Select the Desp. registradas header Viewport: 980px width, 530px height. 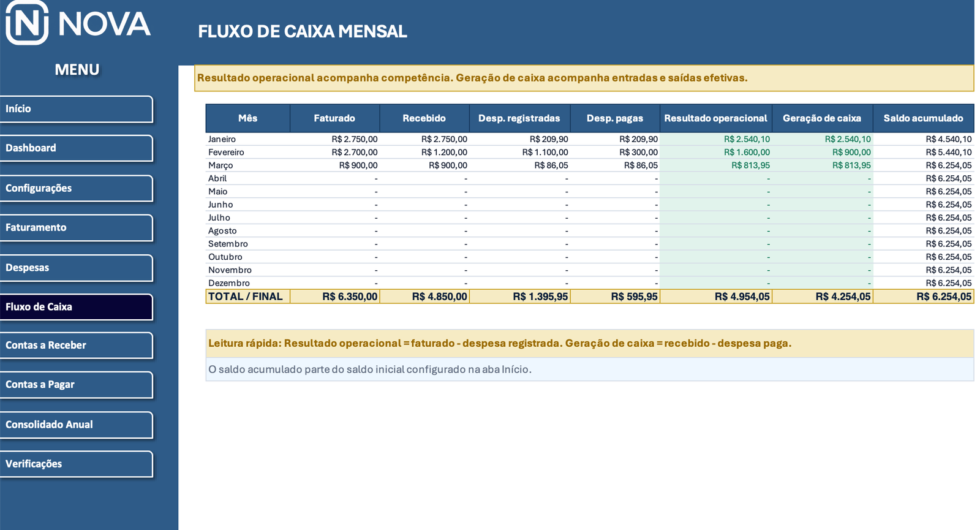tap(519, 118)
